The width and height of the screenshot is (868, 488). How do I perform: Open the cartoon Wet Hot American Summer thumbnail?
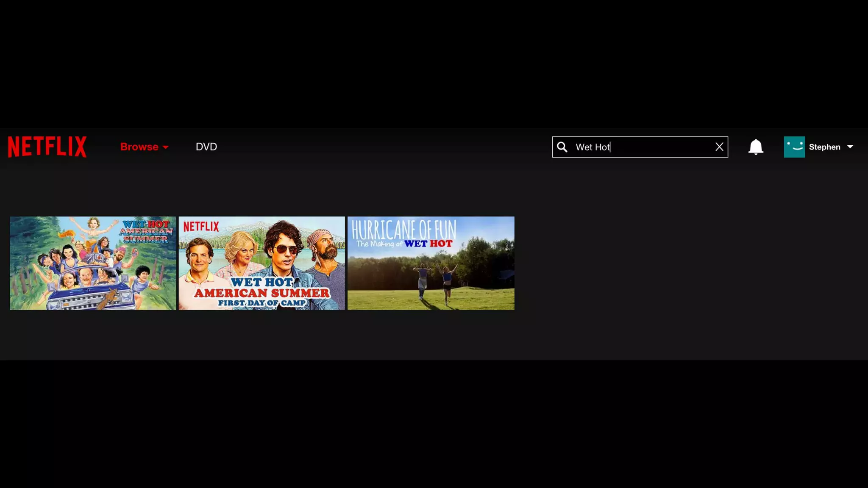coord(93,263)
